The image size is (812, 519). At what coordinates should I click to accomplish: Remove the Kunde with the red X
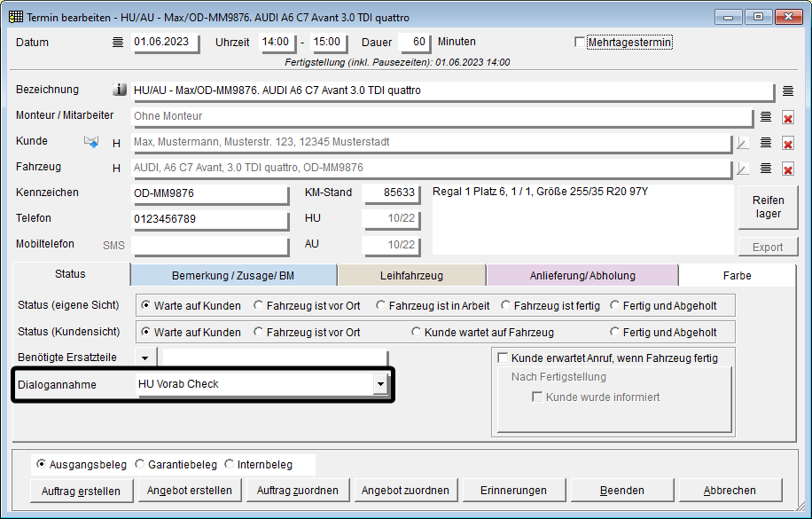[x=788, y=144]
